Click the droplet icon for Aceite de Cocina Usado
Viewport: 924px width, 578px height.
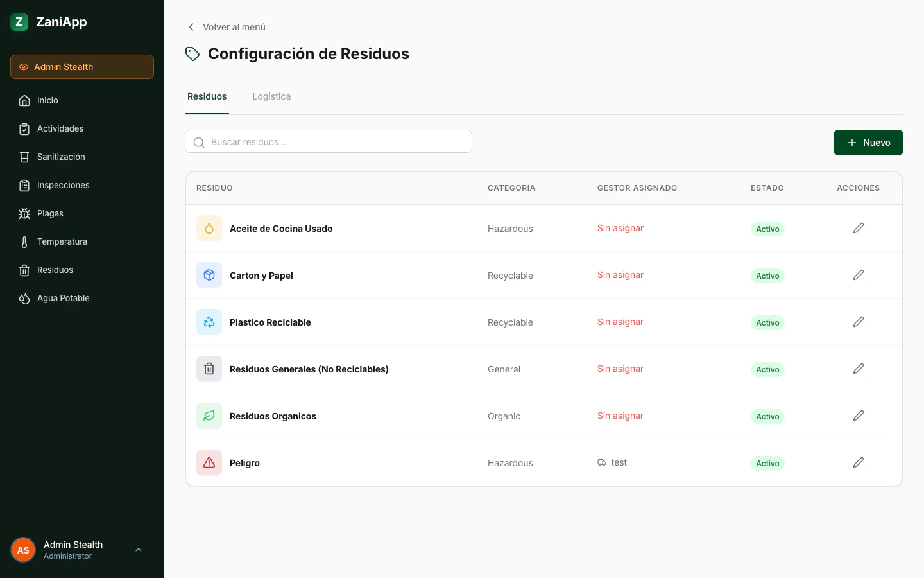pyautogui.click(x=209, y=228)
